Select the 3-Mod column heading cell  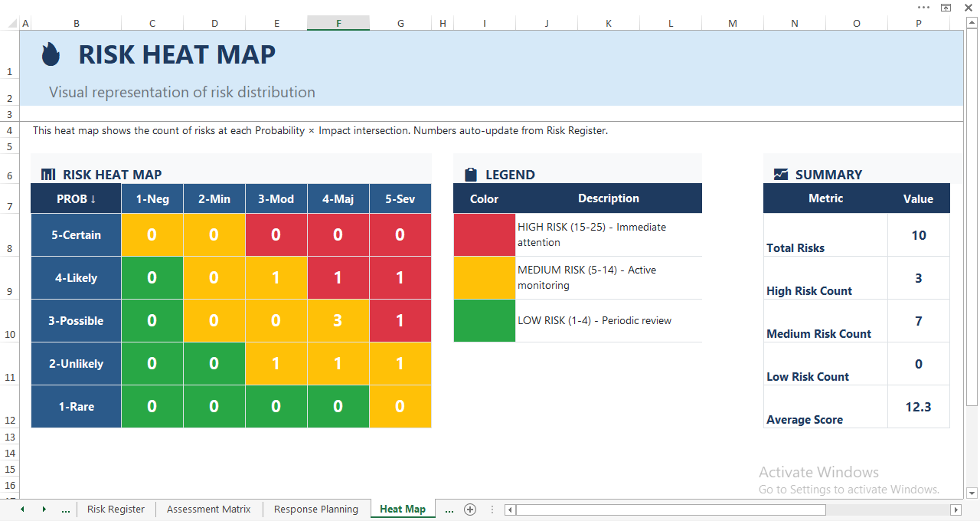pyautogui.click(x=276, y=199)
